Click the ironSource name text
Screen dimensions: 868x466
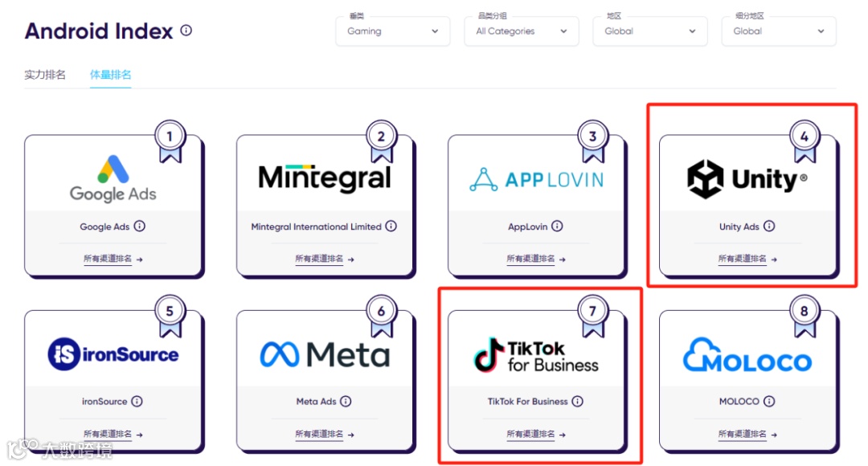pos(104,401)
